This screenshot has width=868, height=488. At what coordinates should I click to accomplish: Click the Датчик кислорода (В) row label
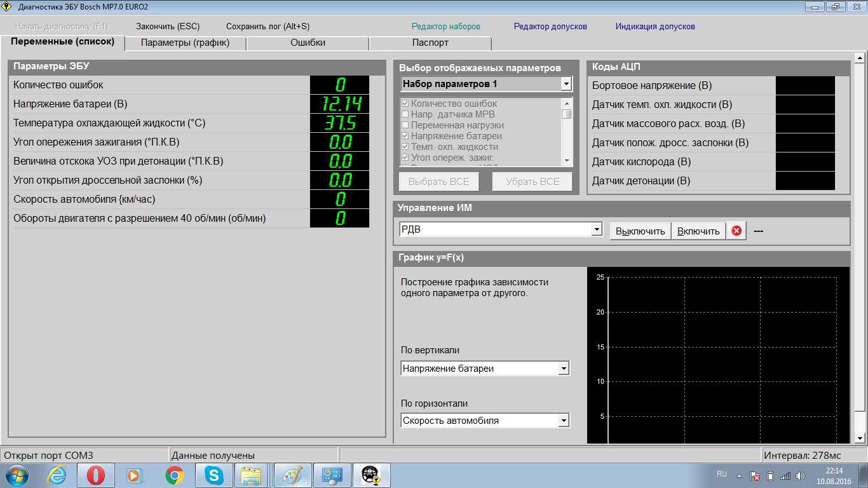click(641, 162)
